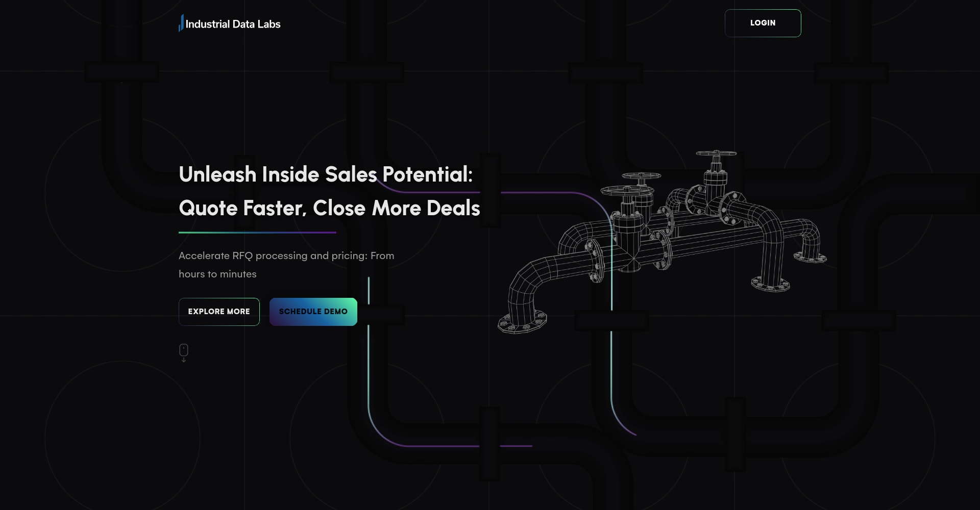Screen dimensions: 980x510
Task: Click the line 'Quote Faster, Close More Deals'
Action: [329, 208]
